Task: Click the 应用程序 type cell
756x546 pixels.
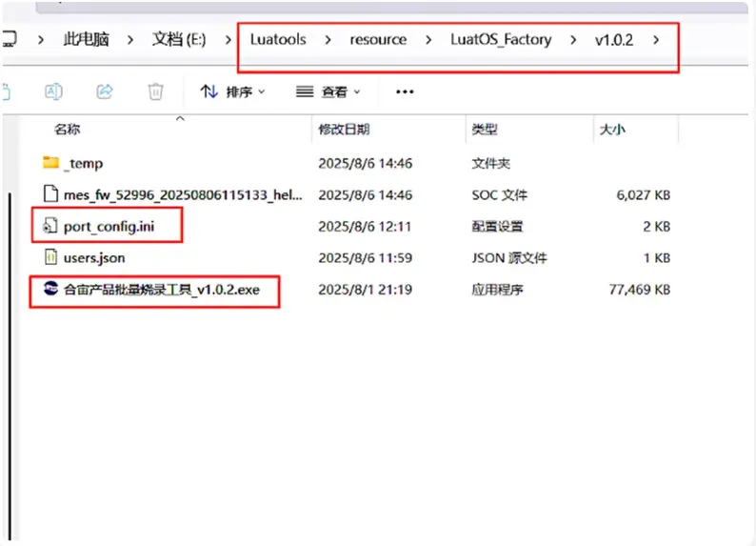Action: [x=497, y=290]
